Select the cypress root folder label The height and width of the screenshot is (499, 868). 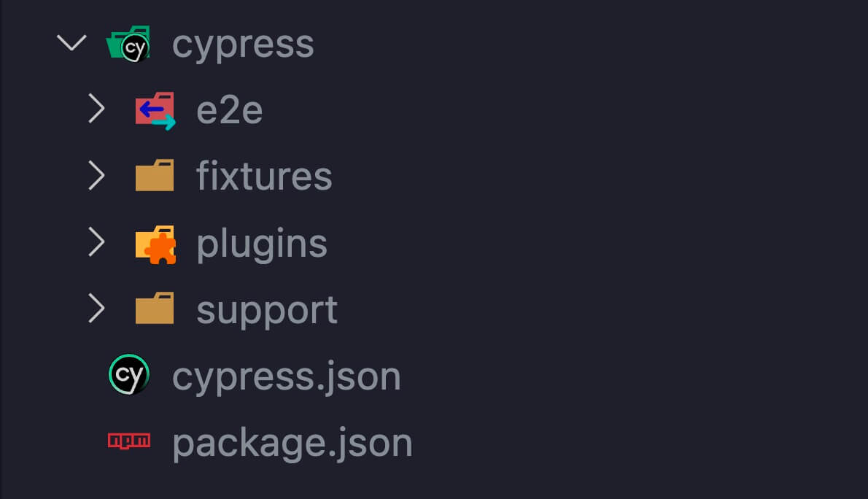[x=243, y=43]
